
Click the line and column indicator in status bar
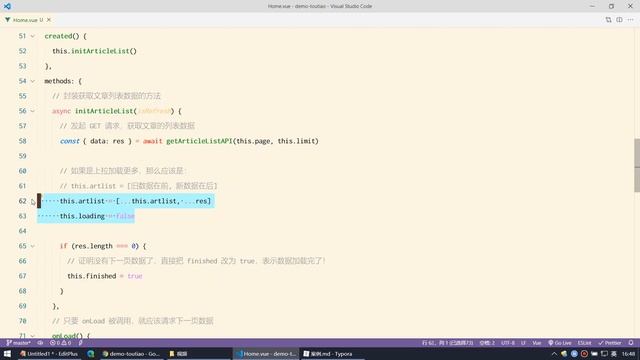(x=447, y=343)
